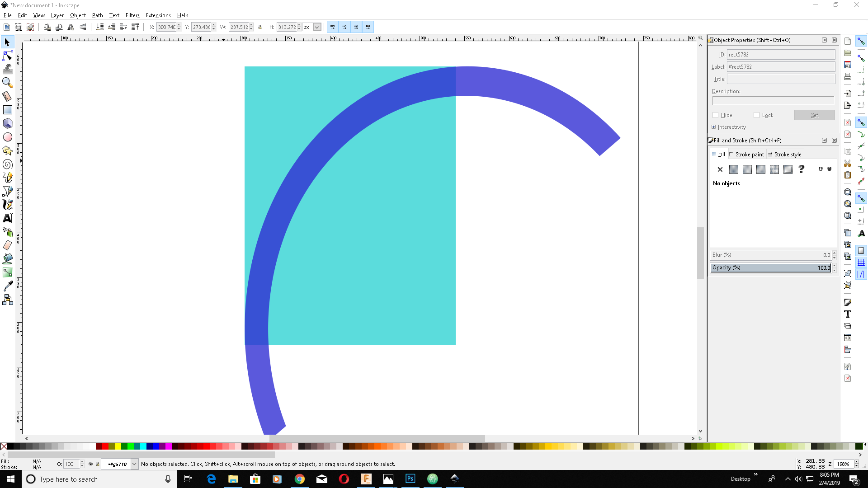Open the layer selector dropdown
868x488 pixels.
click(134, 464)
